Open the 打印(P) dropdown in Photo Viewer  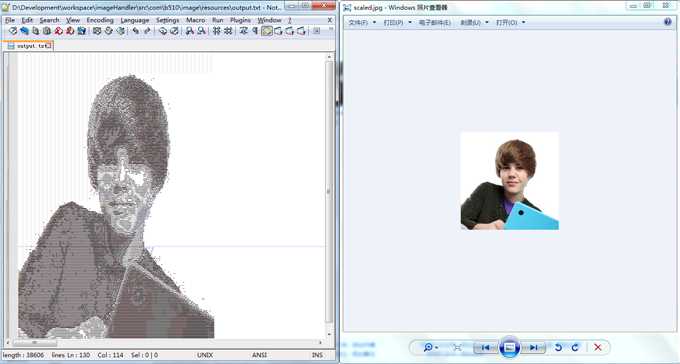pos(398,23)
